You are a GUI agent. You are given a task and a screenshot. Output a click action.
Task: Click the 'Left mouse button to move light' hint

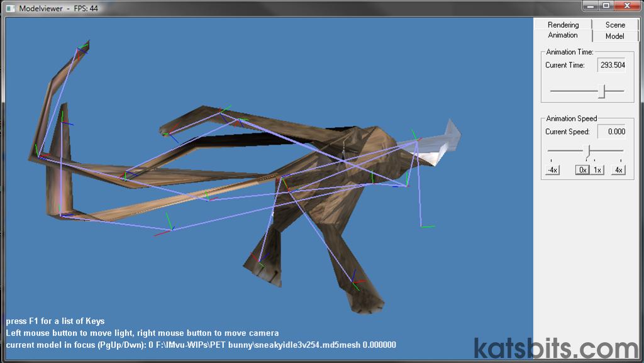click(x=142, y=333)
